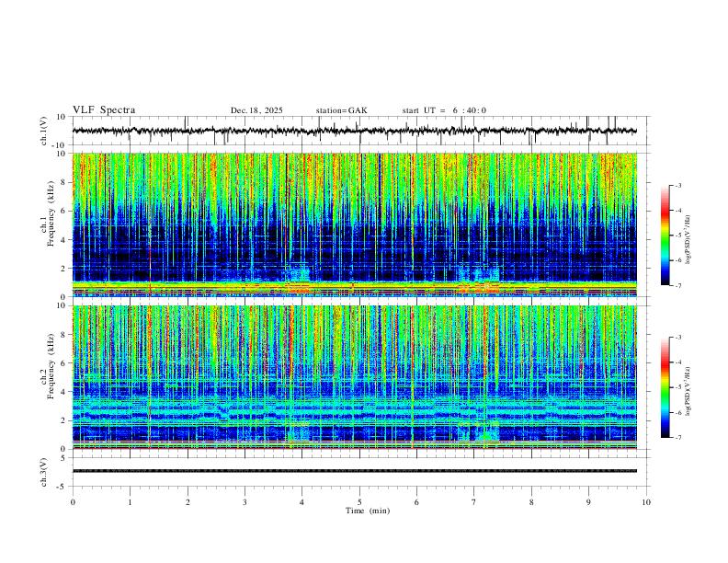The height and width of the screenshot is (563, 728).
Task: Click the "-3" tick on ch.1 colorbar
Action: (678, 185)
